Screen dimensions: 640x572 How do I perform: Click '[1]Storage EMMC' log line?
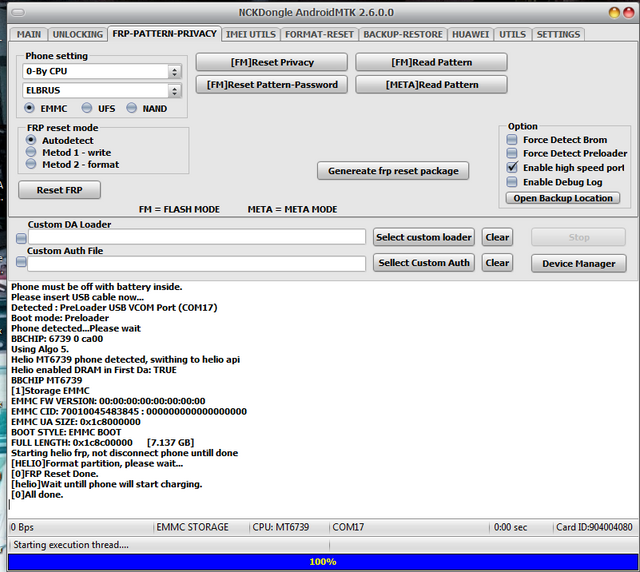click(50, 391)
